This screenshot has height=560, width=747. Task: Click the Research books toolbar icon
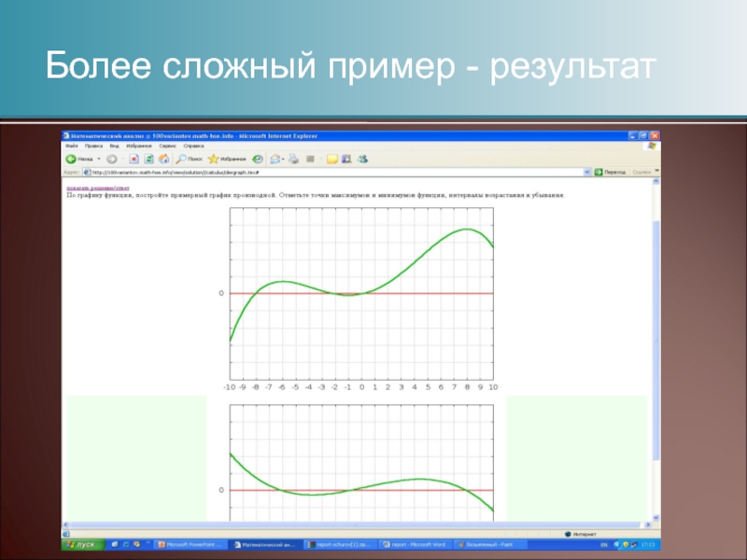(x=346, y=159)
